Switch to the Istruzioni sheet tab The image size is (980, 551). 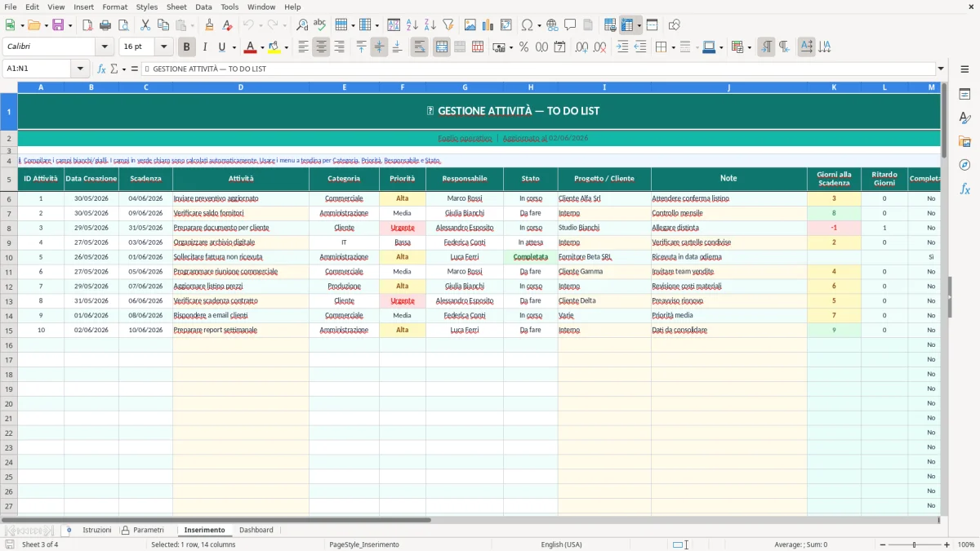pyautogui.click(x=96, y=530)
